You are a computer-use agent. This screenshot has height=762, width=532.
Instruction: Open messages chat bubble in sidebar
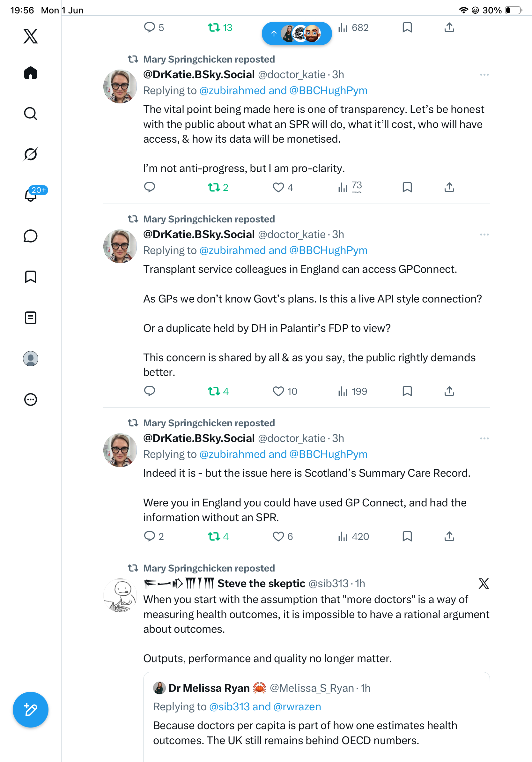(31, 236)
